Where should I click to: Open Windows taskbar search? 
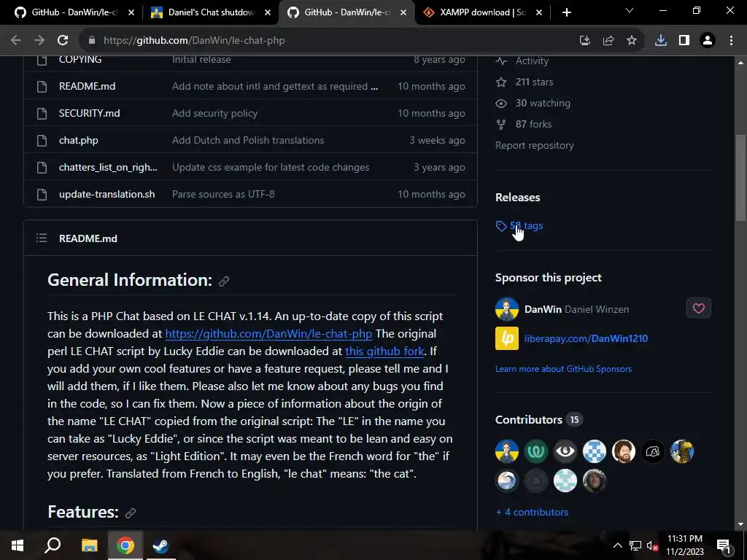pyautogui.click(x=53, y=545)
